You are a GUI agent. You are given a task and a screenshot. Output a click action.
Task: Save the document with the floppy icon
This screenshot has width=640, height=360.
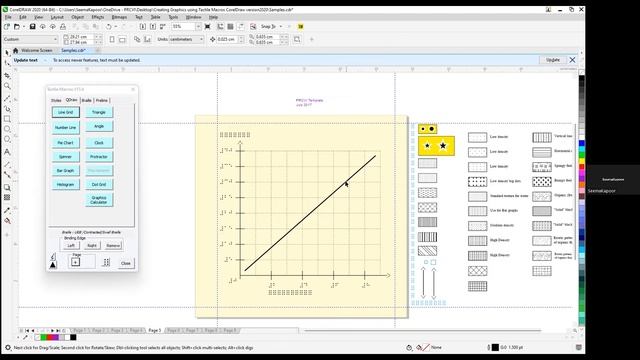pos(32,27)
